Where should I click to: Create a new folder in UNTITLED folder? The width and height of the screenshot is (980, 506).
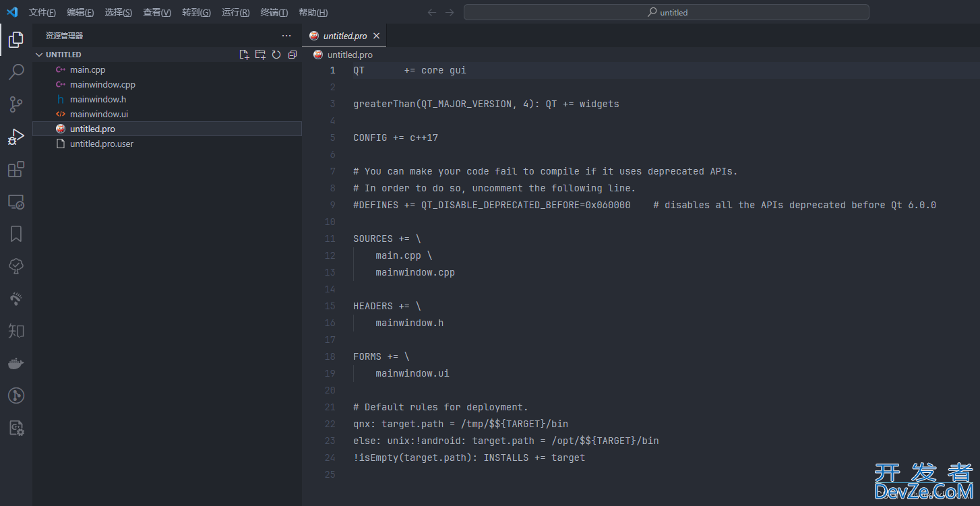coord(260,55)
